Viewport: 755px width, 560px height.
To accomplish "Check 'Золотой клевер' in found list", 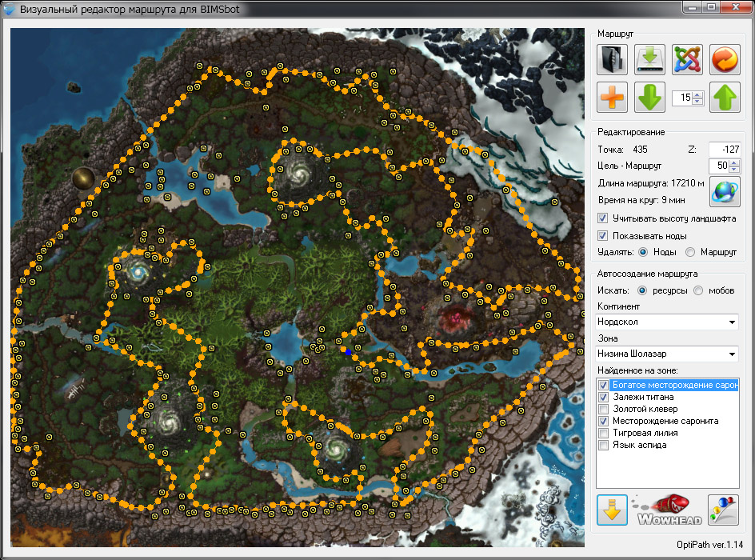I will 603,410.
